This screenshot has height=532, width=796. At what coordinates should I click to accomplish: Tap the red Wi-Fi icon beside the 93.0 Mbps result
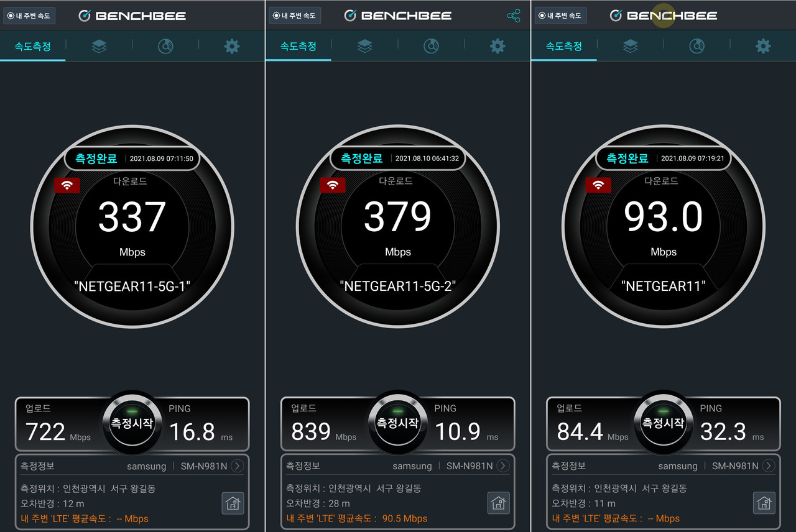(x=598, y=185)
